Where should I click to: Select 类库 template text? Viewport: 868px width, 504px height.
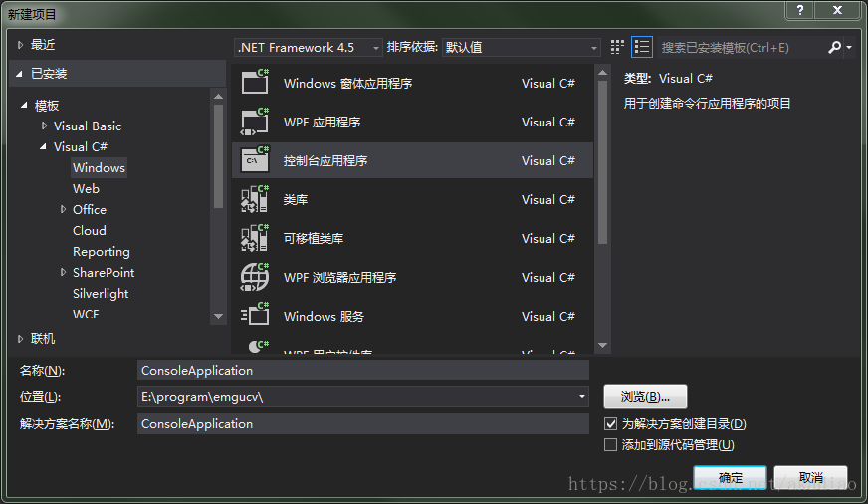tap(296, 199)
